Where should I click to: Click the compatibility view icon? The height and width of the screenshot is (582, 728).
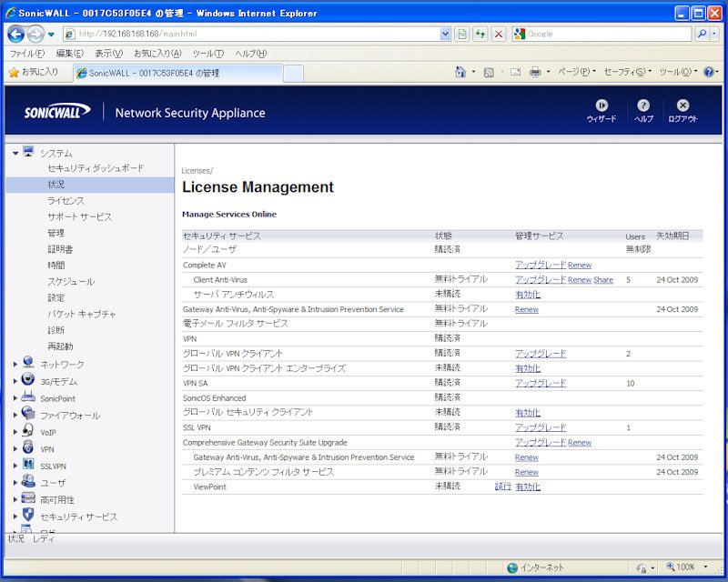coord(462,34)
